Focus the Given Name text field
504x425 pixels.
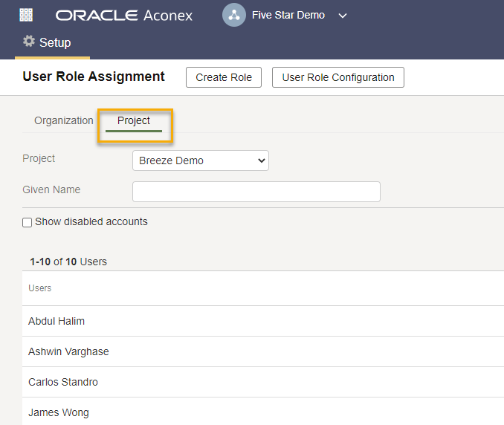click(x=256, y=192)
